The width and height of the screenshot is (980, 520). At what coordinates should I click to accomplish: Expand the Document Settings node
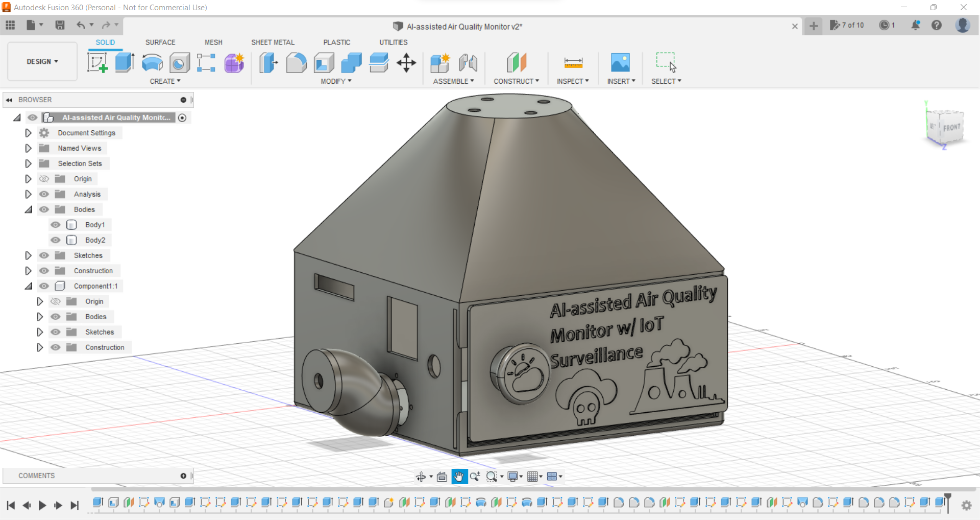(x=28, y=133)
